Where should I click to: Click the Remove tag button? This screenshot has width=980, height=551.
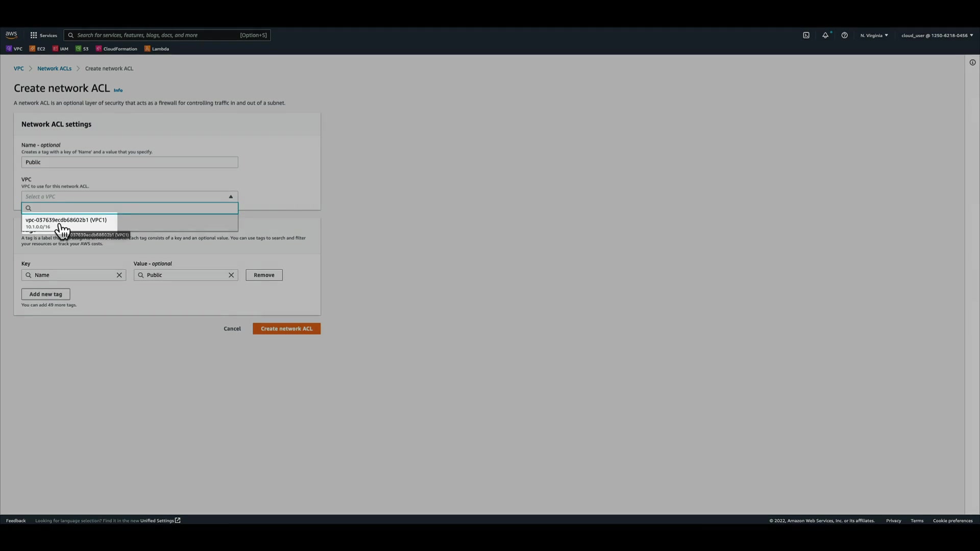tap(264, 275)
